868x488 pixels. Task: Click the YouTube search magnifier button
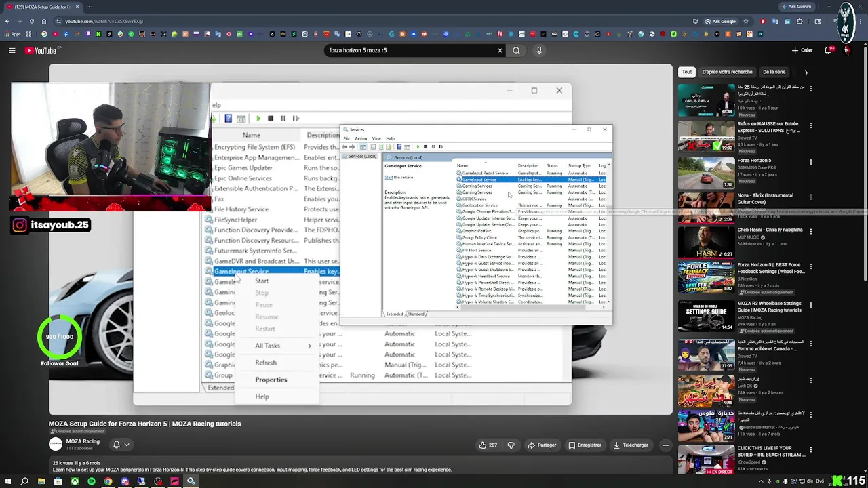point(516,50)
